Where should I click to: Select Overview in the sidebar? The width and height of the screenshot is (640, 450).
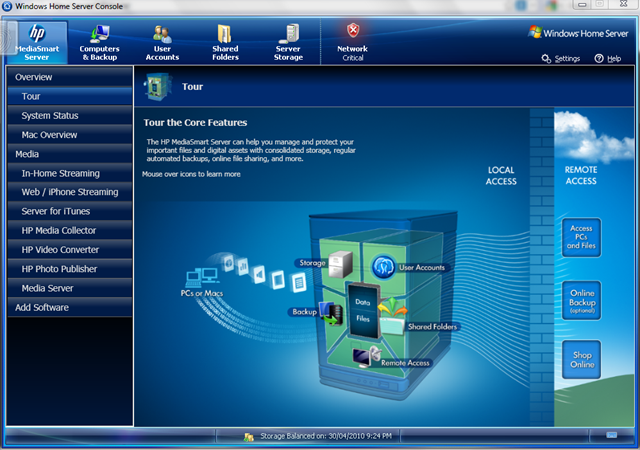70,77
